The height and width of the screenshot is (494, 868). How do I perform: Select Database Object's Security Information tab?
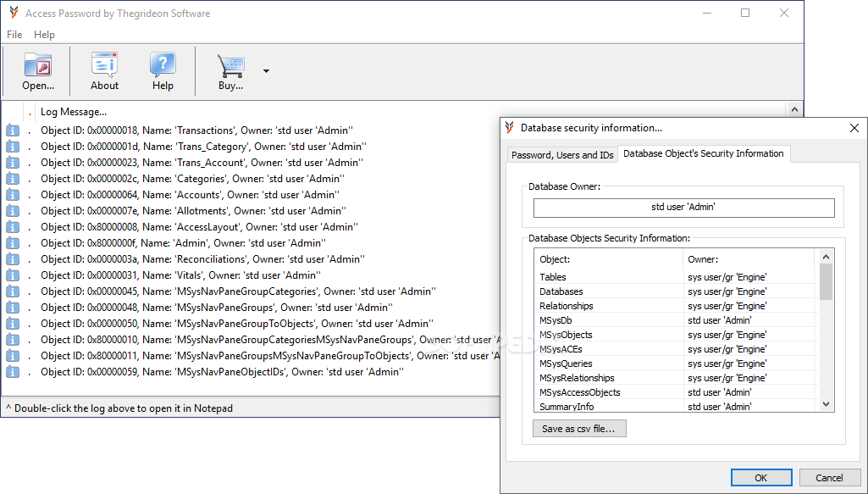(704, 153)
